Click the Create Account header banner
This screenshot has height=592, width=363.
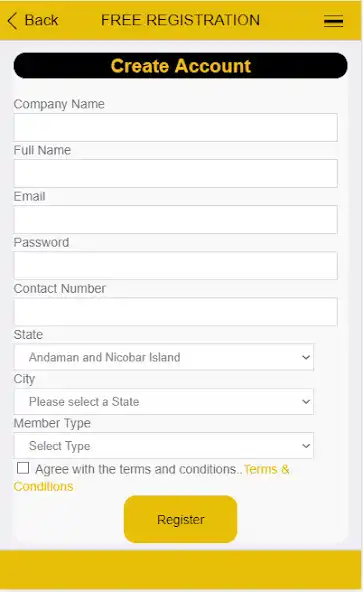[x=181, y=66]
